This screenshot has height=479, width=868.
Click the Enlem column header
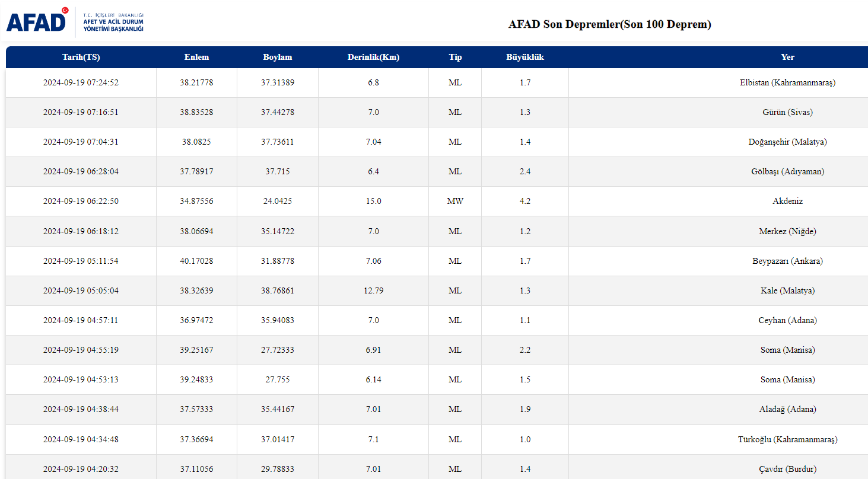(x=196, y=58)
